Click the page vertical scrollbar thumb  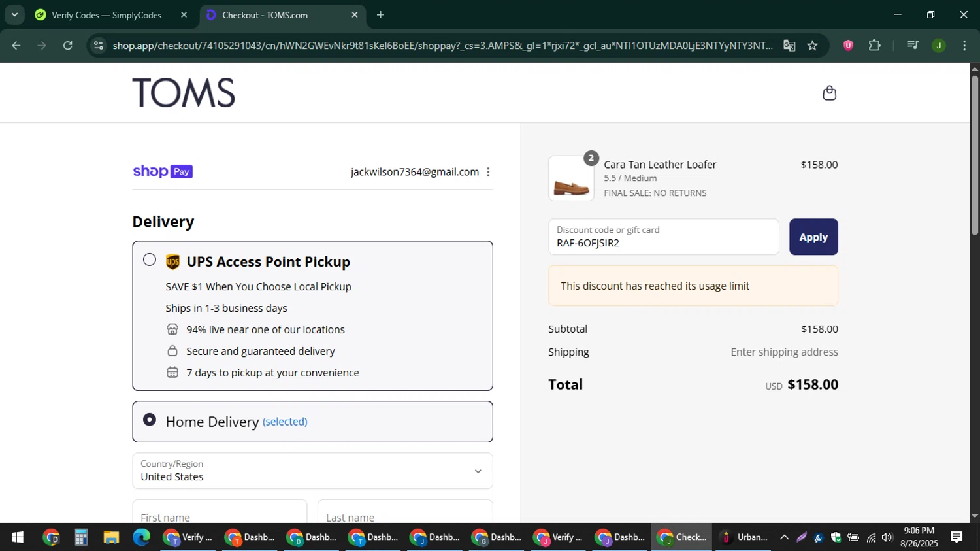point(975,156)
